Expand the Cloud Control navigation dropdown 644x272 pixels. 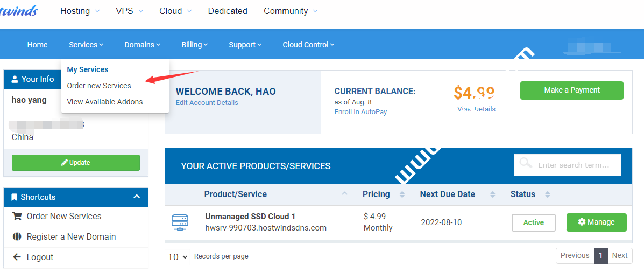[x=308, y=45]
